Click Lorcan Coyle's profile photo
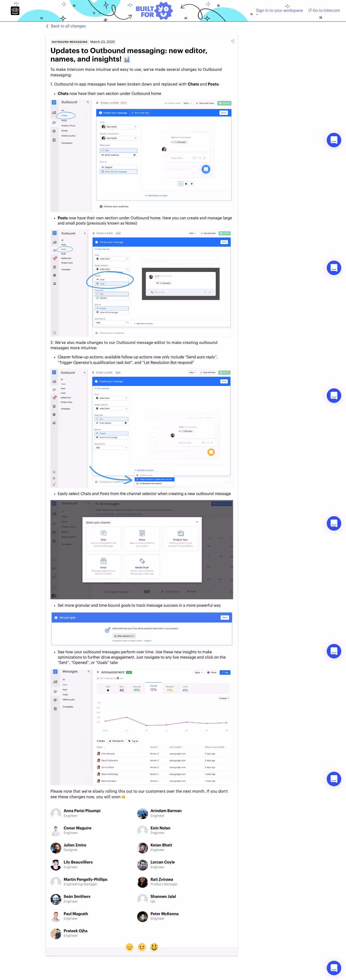 pos(142,865)
